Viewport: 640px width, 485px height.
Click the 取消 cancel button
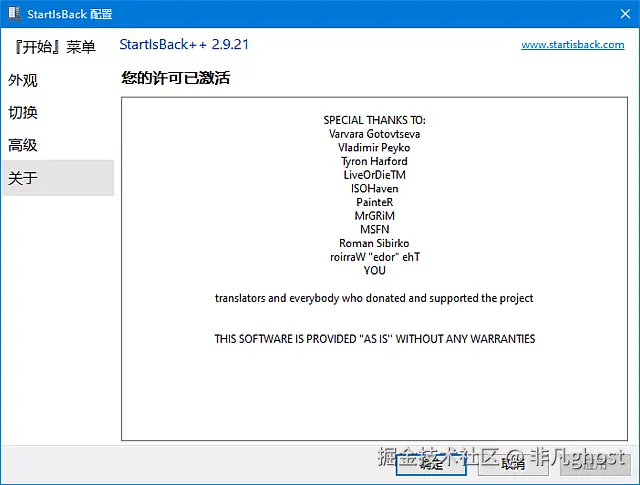[x=513, y=464]
